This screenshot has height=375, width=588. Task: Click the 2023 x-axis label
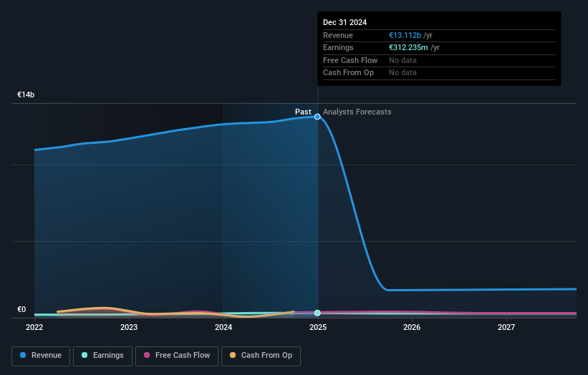129,327
